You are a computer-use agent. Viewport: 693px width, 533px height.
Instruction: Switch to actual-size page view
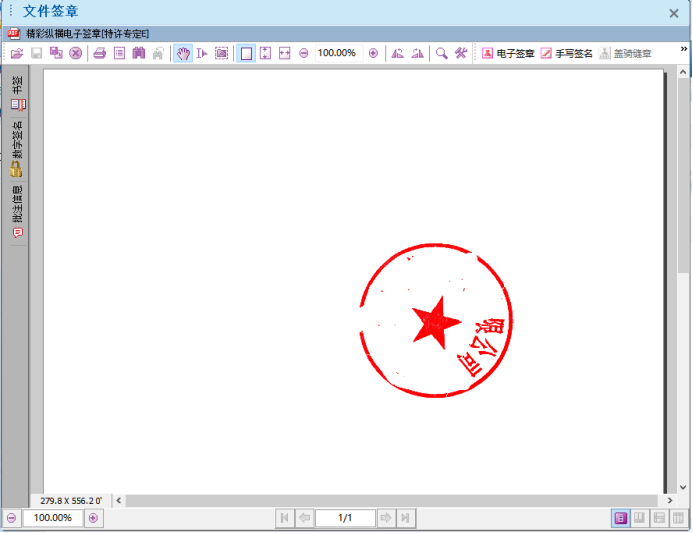246,53
